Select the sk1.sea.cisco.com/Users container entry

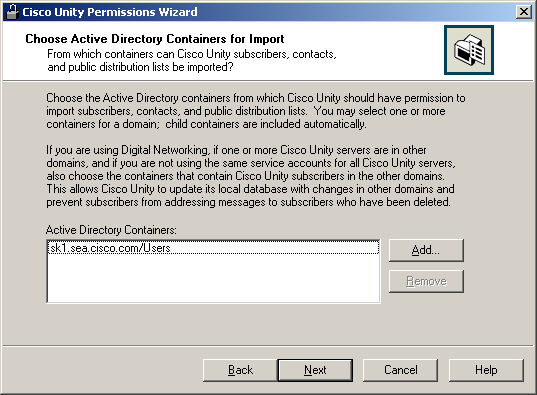coord(213,248)
